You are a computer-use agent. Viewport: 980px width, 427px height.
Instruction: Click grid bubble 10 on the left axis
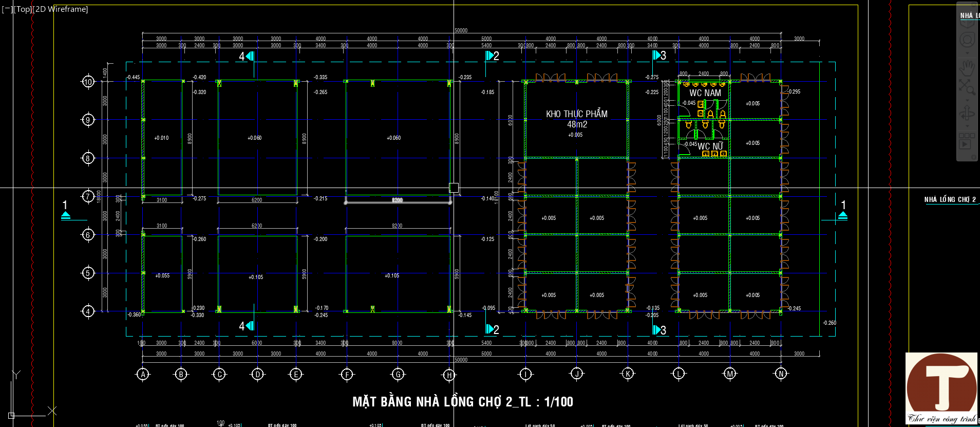[88, 82]
